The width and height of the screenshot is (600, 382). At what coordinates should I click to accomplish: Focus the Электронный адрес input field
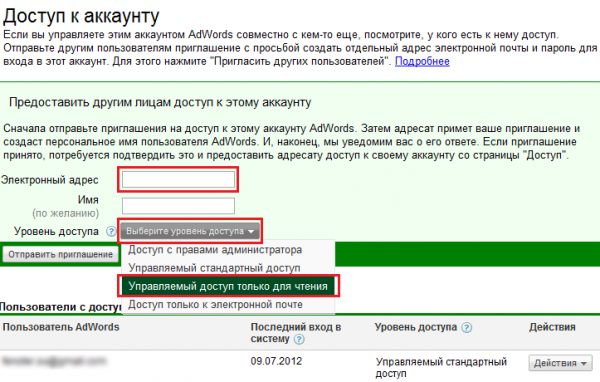click(178, 180)
